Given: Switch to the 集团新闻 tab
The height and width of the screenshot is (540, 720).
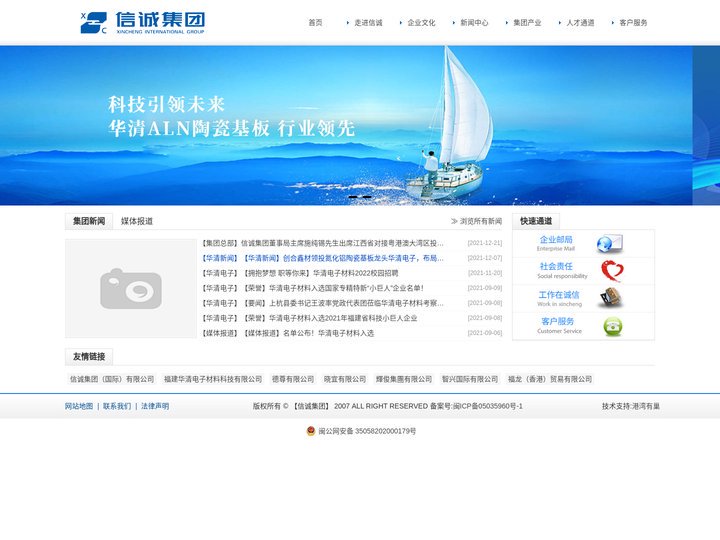Looking at the screenshot, I should point(89,221).
